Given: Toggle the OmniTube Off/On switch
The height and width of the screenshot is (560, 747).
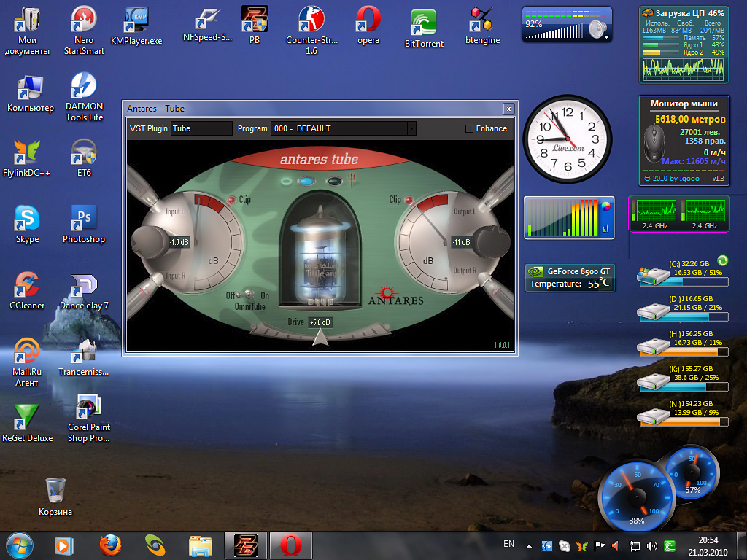Looking at the screenshot, I should coord(247,295).
